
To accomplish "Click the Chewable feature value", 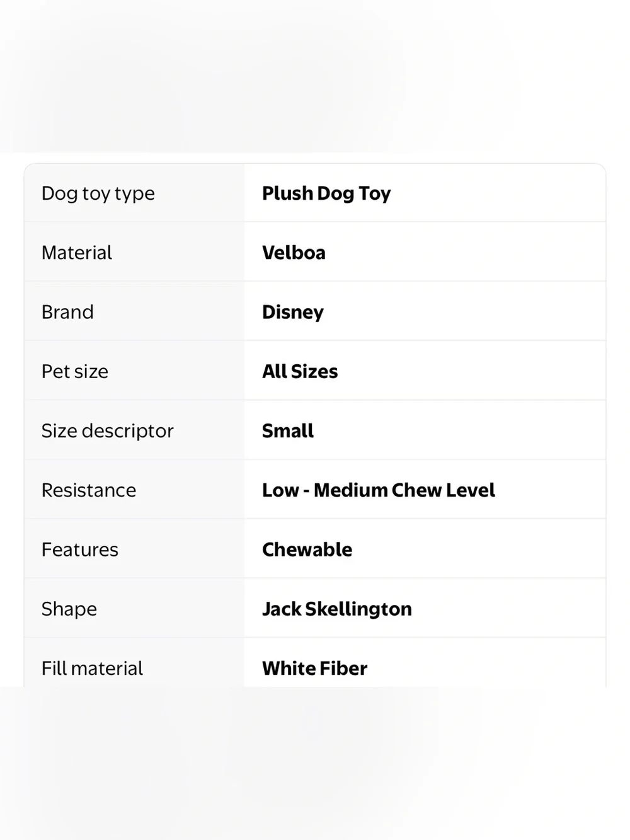I will point(307,549).
